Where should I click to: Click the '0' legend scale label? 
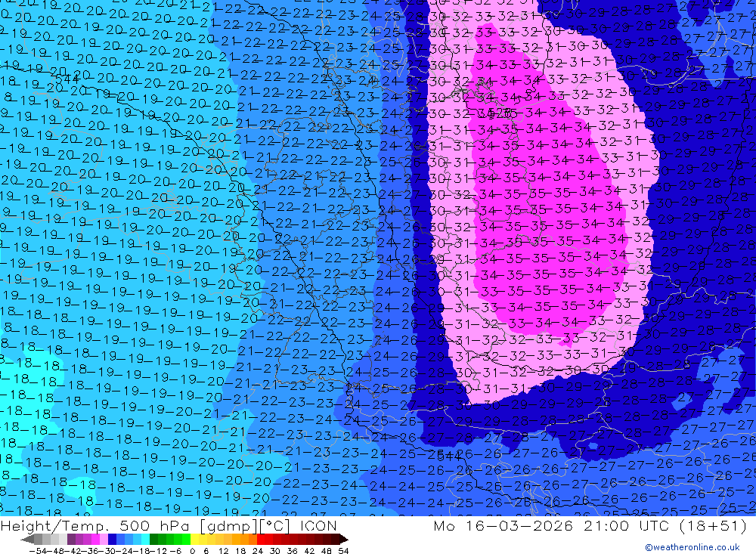(x=192, y=551)
